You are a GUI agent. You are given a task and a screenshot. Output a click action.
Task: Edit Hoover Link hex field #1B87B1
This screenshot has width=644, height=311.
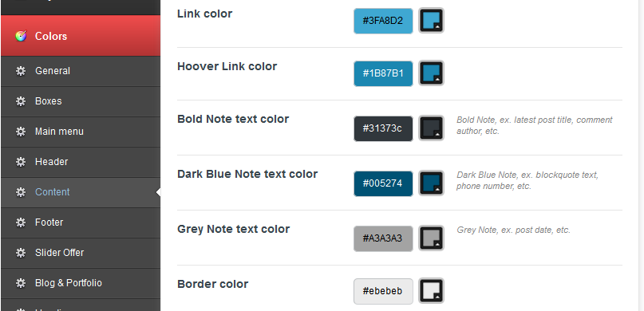point(383,73)
